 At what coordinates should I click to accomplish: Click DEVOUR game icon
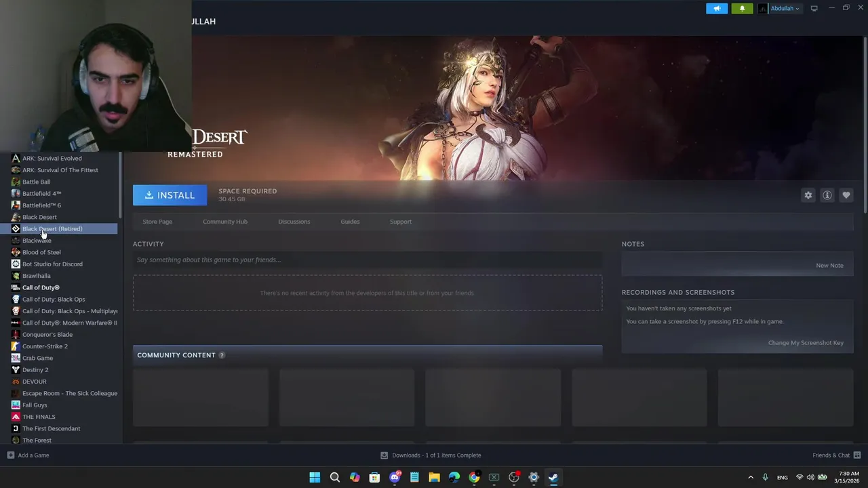(16, 382)
